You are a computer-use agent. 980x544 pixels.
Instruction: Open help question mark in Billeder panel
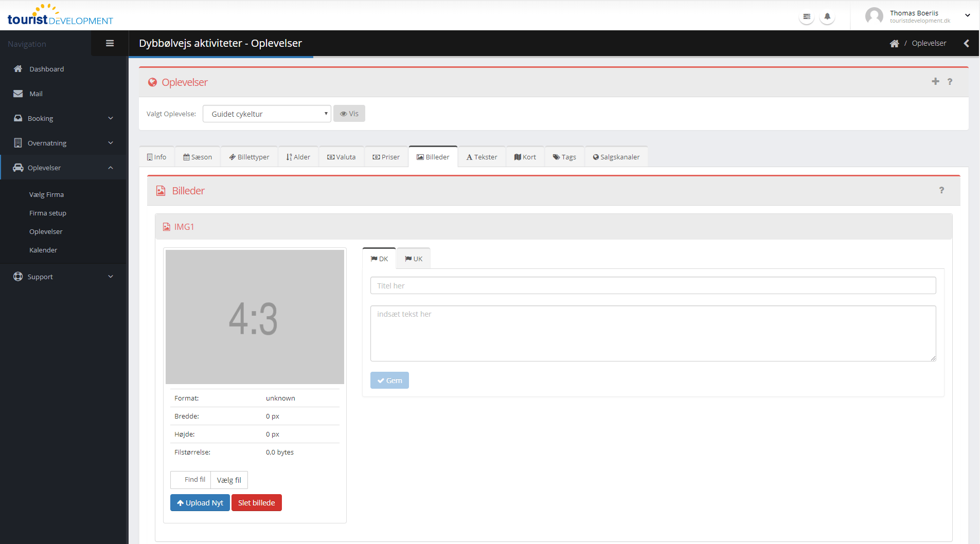[x=941, y=190]
